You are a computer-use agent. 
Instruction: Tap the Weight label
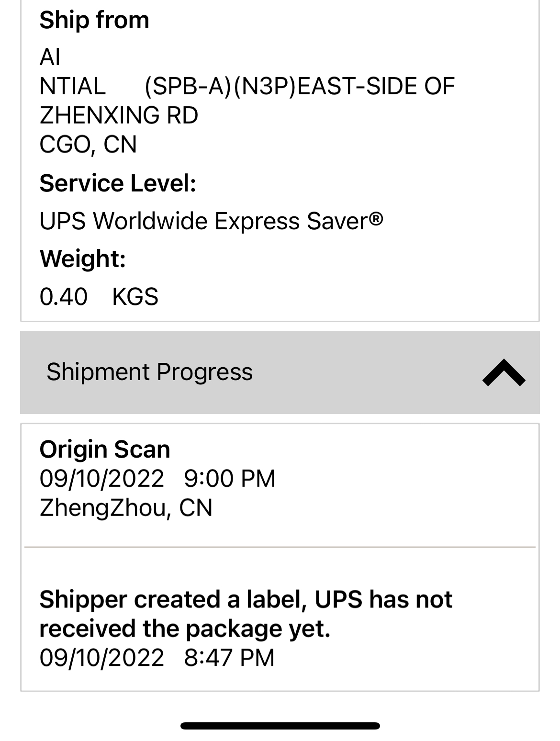tap(82, 258)
